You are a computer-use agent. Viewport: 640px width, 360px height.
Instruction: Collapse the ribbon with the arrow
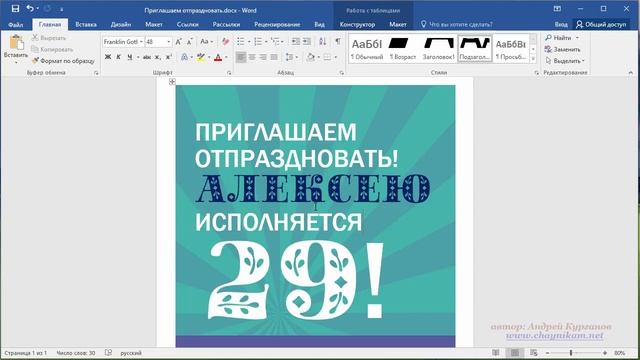click(631, 73)
